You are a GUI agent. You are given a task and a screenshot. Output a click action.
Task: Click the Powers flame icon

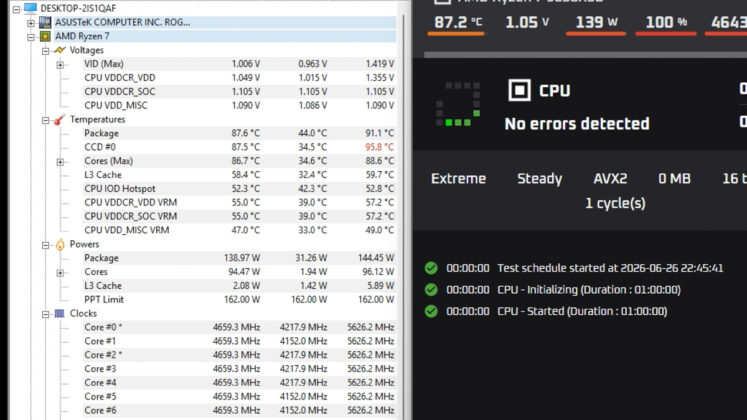tap(60, 244)
